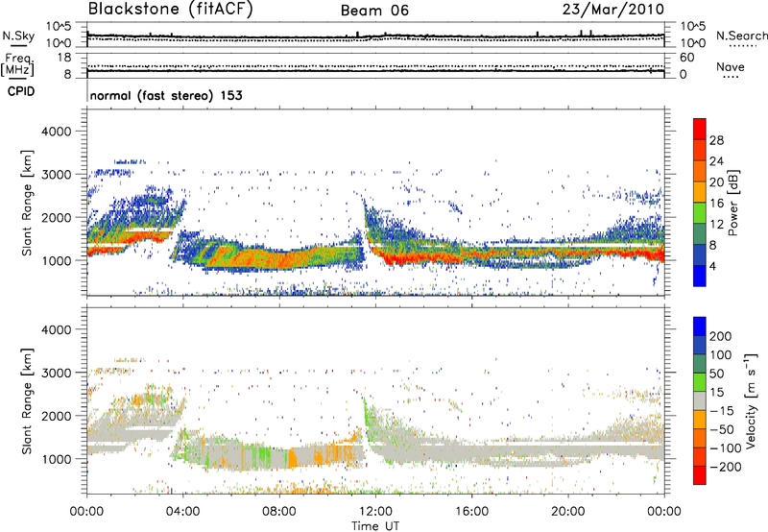Select the "normal (fast stereo) 153" text
Image resolution: width=768 pixels, height=532 pixels.
click(x=166, y=95)
